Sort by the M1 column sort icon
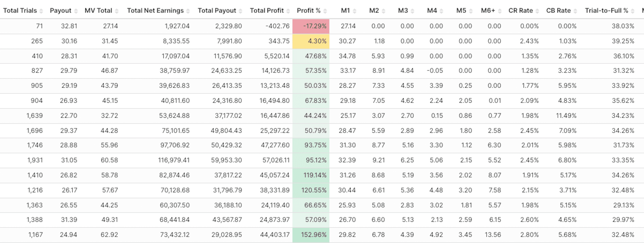Viewport: 644px width, 243px height. pos(354,11)
